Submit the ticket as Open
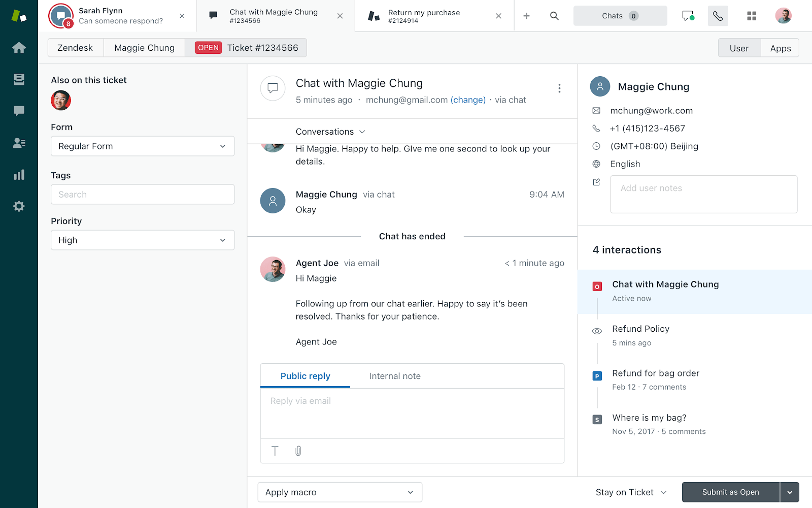This screenshot has width=812, height=508. pyautogui.click(x=730, y=492)
